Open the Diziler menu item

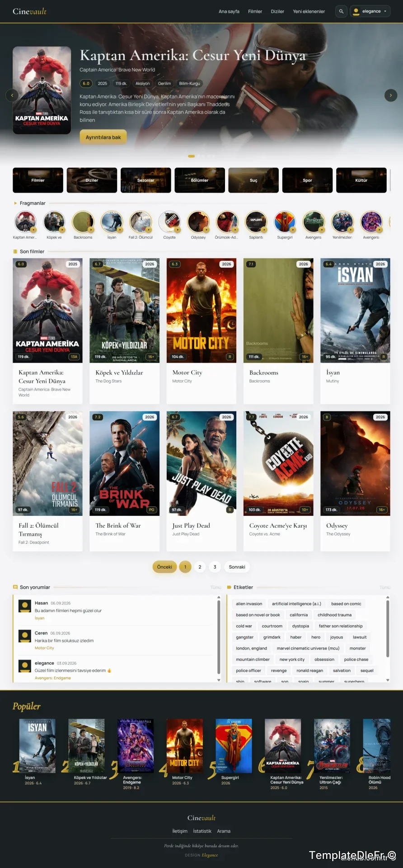(277, 11)
